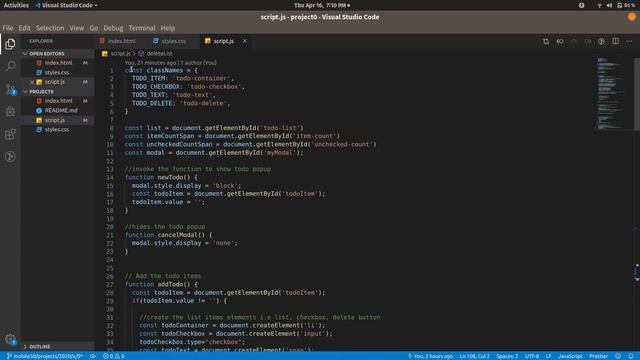Viewport: 640px width, 360px height.
Task: Click JavaScript language mode selector
Action: tap(570, 356)
